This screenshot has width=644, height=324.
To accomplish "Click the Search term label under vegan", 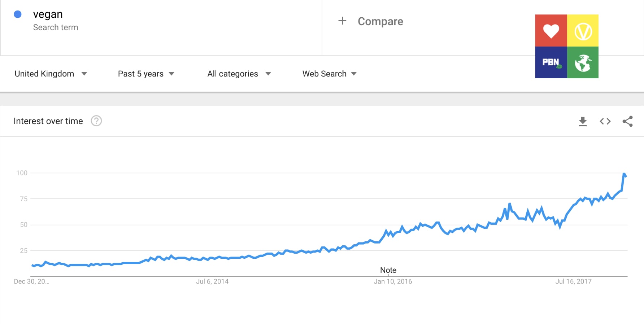I will [x=56, y=27].
